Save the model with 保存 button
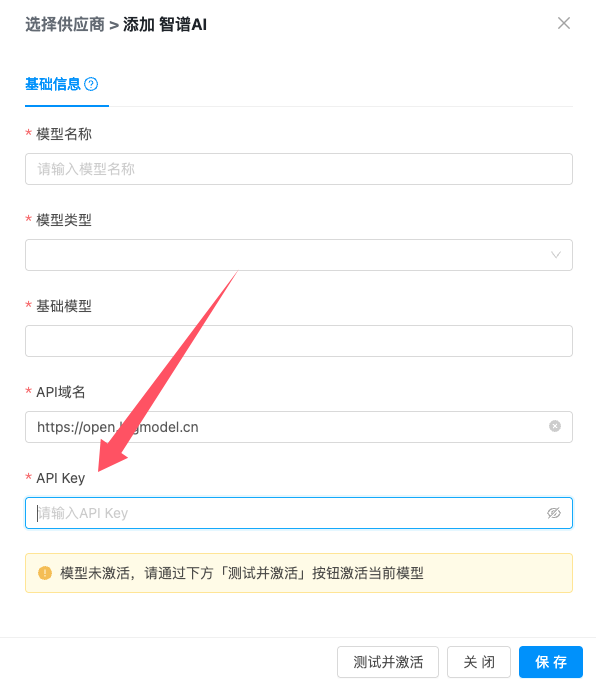Viewport: 596px width, 679px height. [551, 662]
